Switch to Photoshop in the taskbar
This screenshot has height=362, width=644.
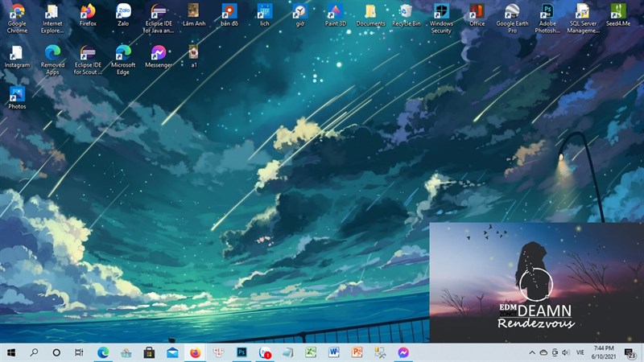pyautogui.click(x=242, y=352)
